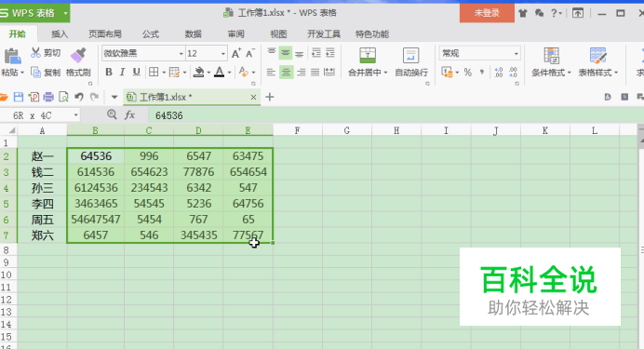
Task: Switch to 审阅 tab
Action: coord(235,34)
